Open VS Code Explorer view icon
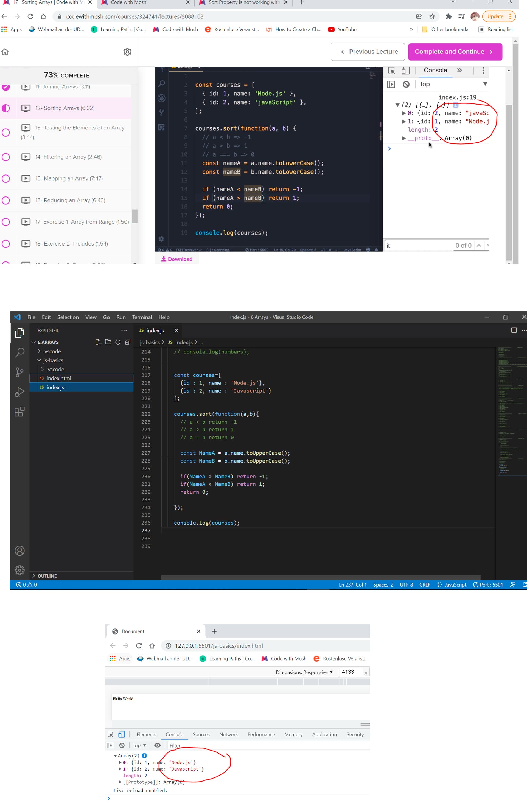The height and width of the screenshot is (812, 527). tap(19, 333)
